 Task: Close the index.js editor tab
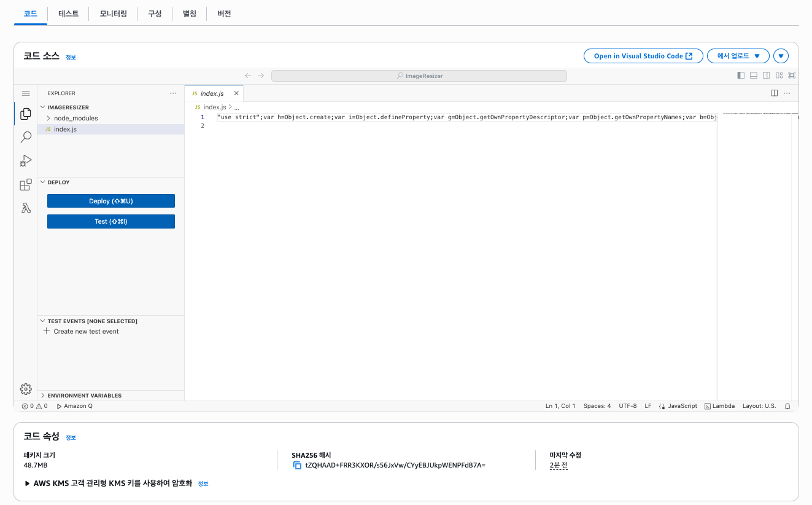[x=236, y=93]
